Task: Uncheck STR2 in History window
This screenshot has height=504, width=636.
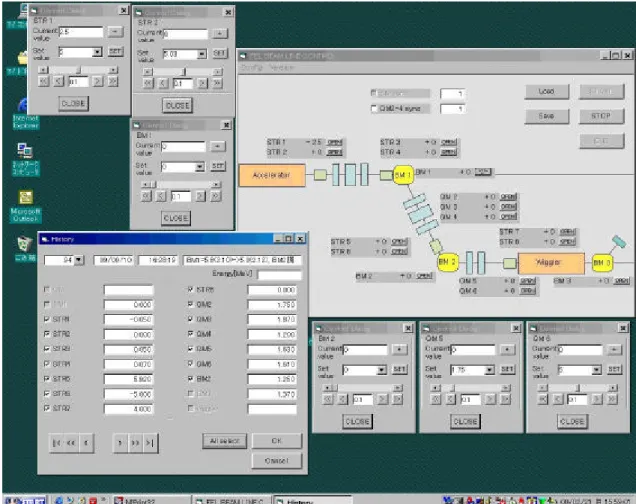Action: coord(47,334)
